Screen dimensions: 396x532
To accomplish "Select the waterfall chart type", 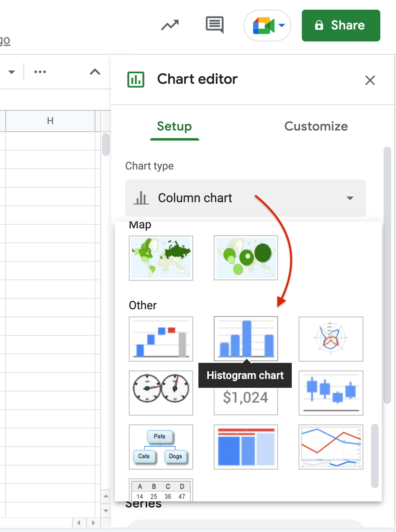I will tap(161, 339).
